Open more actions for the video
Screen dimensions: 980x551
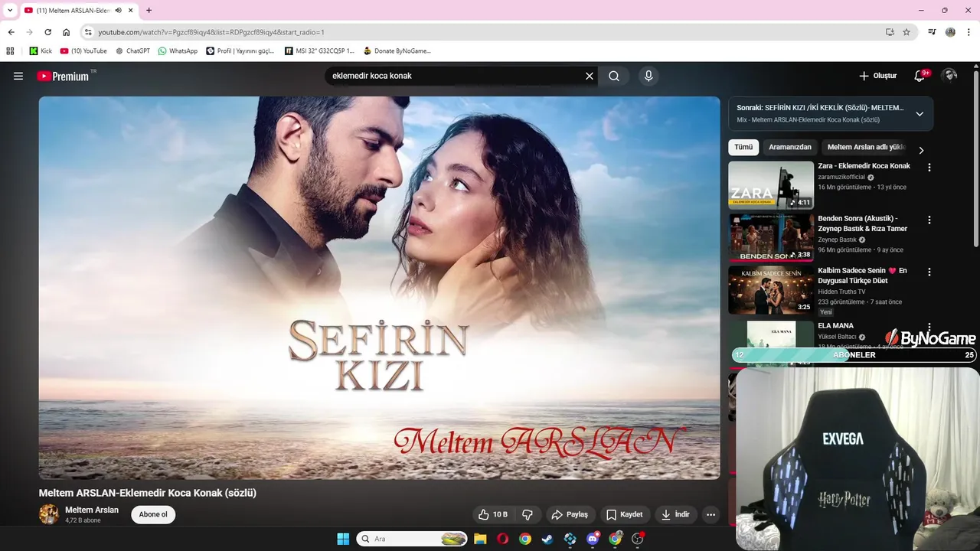coord(711,514)
